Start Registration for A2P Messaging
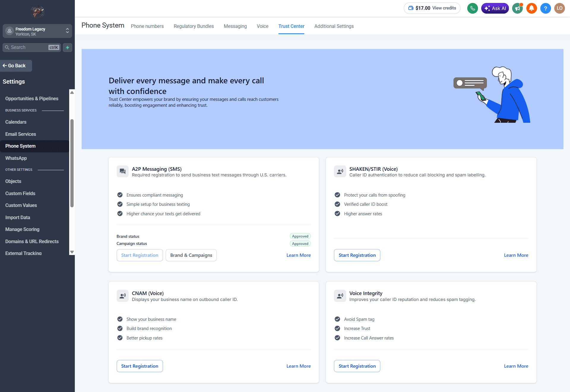 (x=140, y=255)
